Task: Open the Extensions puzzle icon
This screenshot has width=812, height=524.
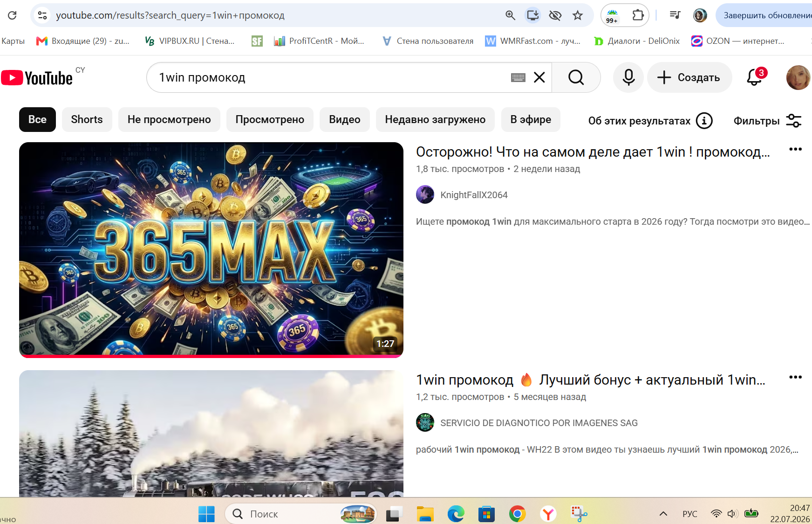Action: click(x=638, y=15)
